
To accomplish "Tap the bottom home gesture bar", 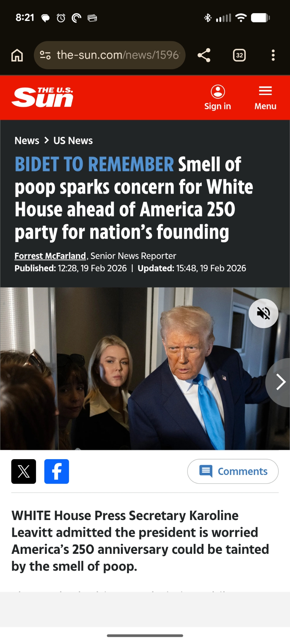I will [x=145, y=636].
